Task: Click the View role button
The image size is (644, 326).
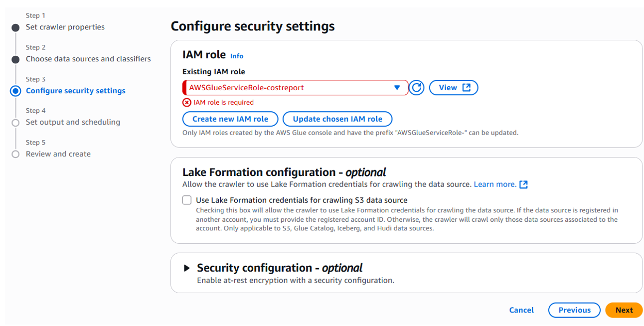Action: pos(454,88)
